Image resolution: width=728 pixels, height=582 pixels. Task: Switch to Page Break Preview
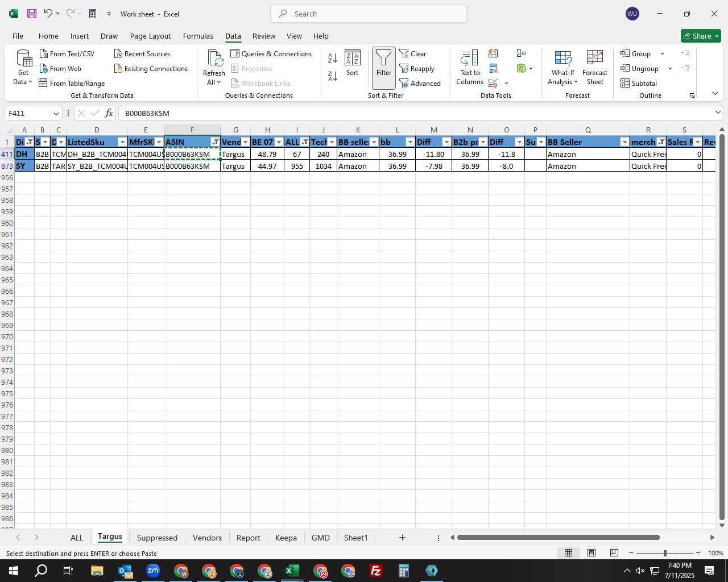[x=614, y=553]
